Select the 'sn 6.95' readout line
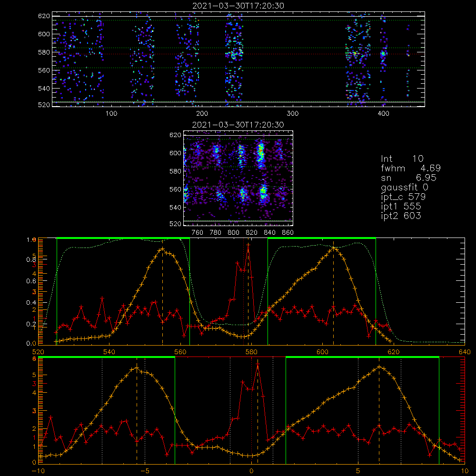 coord(408,178)
